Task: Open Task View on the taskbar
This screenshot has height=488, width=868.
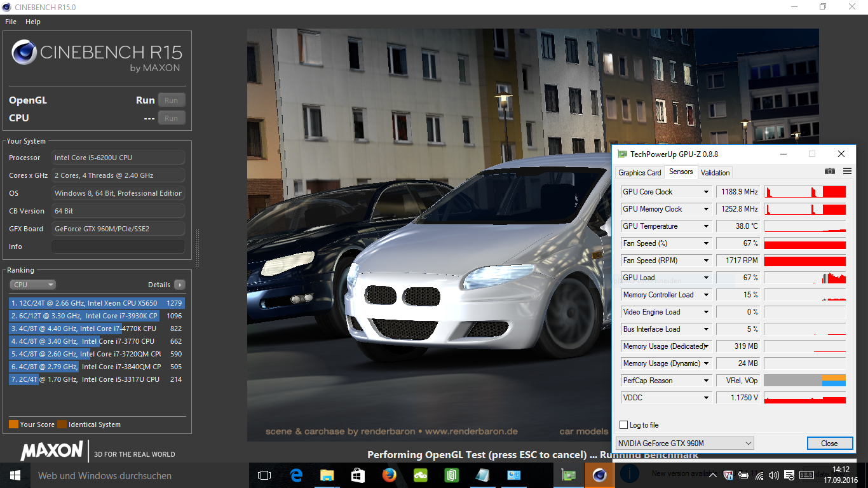Action: [x=264, y=475]
